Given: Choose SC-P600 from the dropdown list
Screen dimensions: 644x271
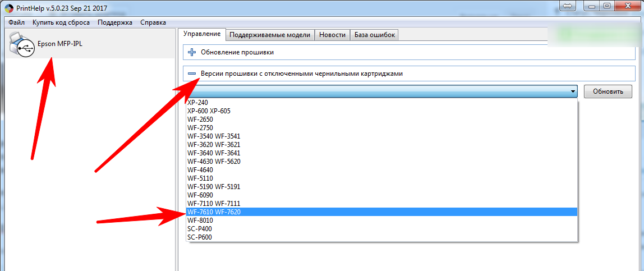Looking at the screenshot, I should [200, 237].
